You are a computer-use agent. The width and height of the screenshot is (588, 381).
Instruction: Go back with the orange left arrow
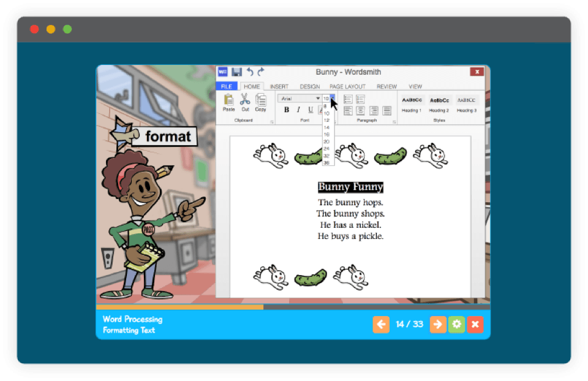click(381, 324)
